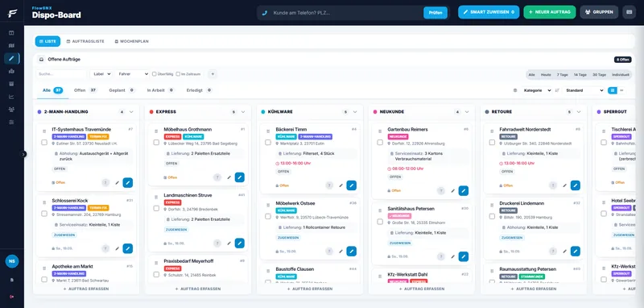Click blue edit button on Möbelhaus Grothmann card
The width and height of the screenshot is (644, 308).
pyautogui.click(x=239, y=177)
